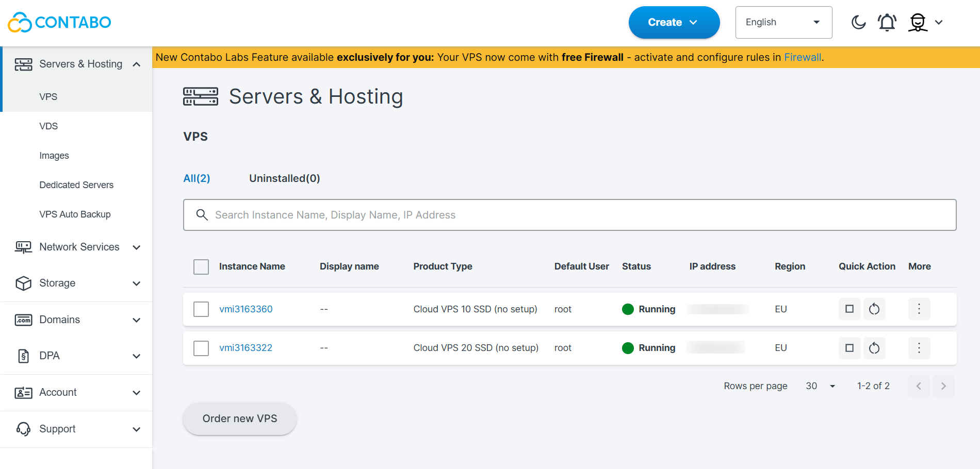Open More options for vmi3163322
The width and height of the screenshot is (980, 469).
coord(919,348)
